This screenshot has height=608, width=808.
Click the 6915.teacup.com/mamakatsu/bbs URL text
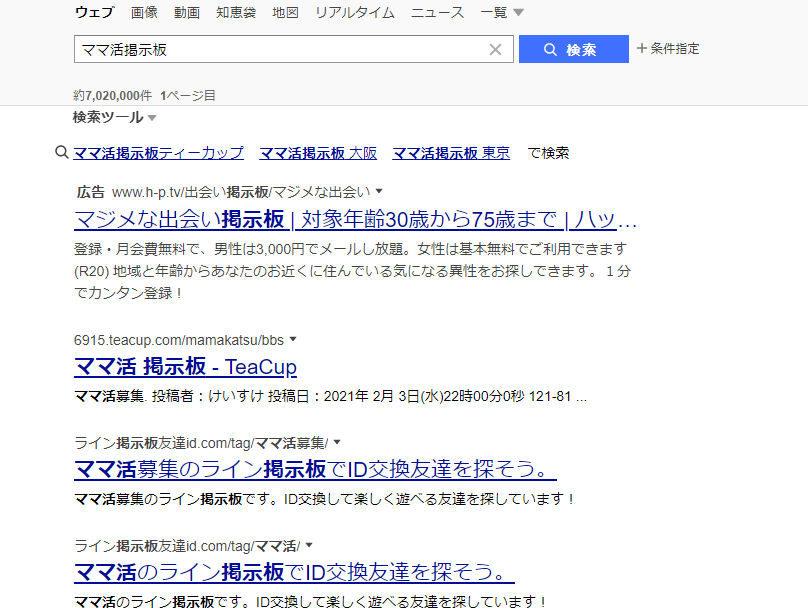(179, 340)
